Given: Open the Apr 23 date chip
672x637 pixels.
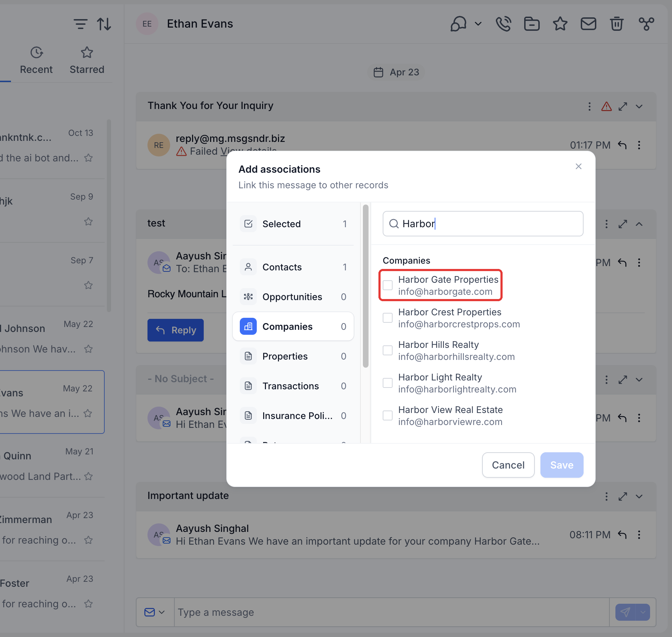Looking at the screenshot, I should (x=396, y=72).
